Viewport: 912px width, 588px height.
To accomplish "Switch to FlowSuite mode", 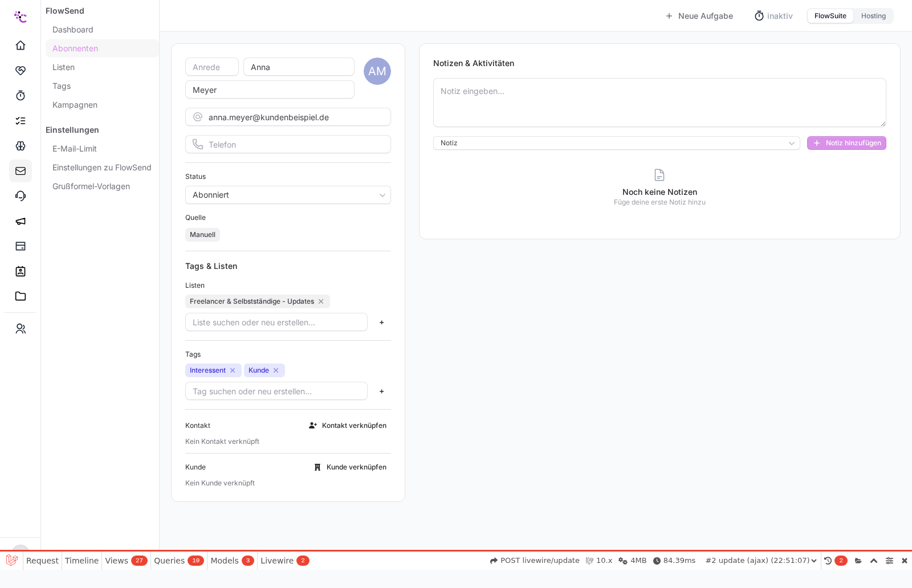I will [830, 16].
